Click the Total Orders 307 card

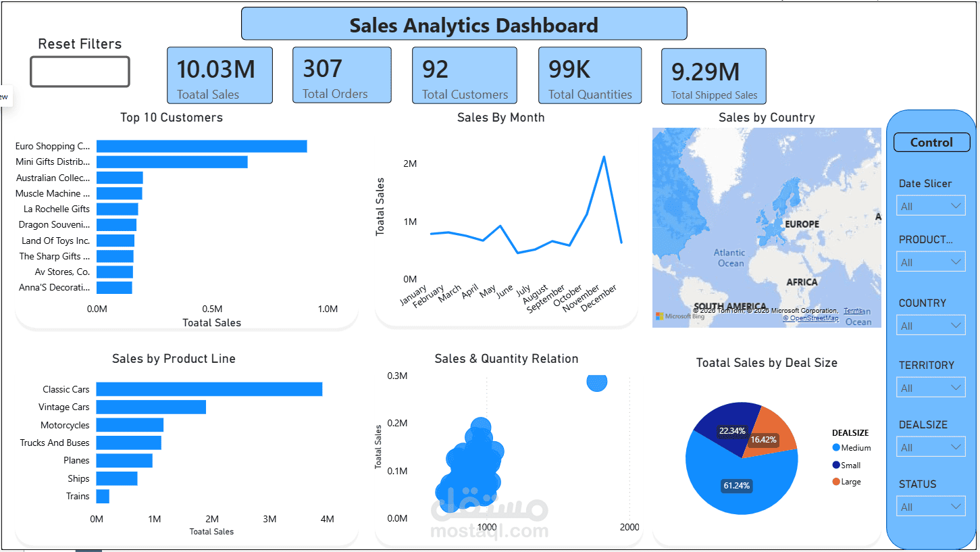point(342,75)
